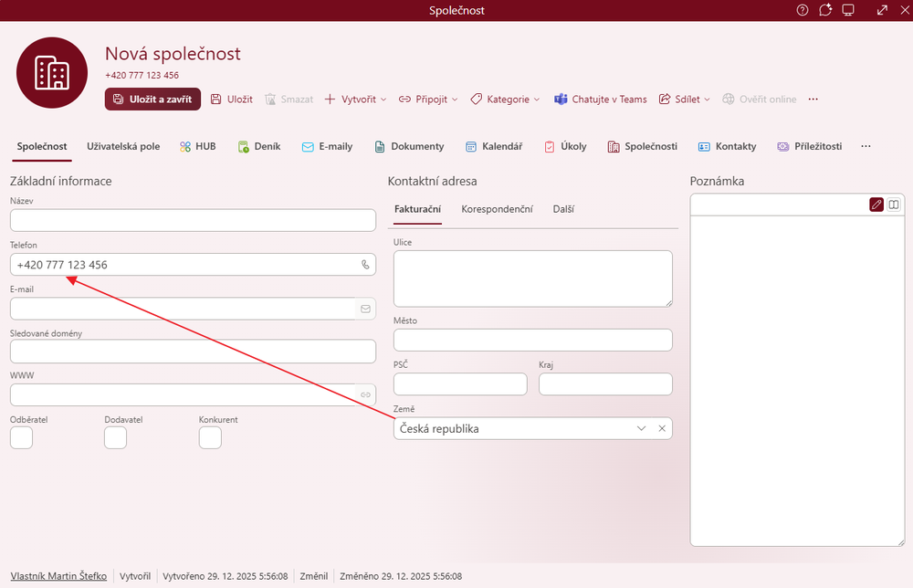
Task: Expand the Země country dropdown
Action: coord(641,428)
